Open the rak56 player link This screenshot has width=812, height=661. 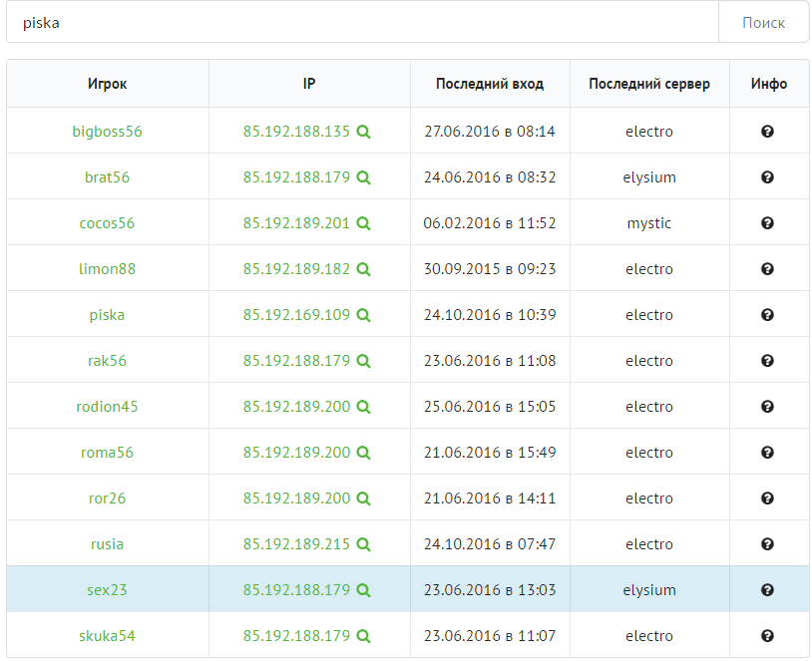(x=107, y=360)
